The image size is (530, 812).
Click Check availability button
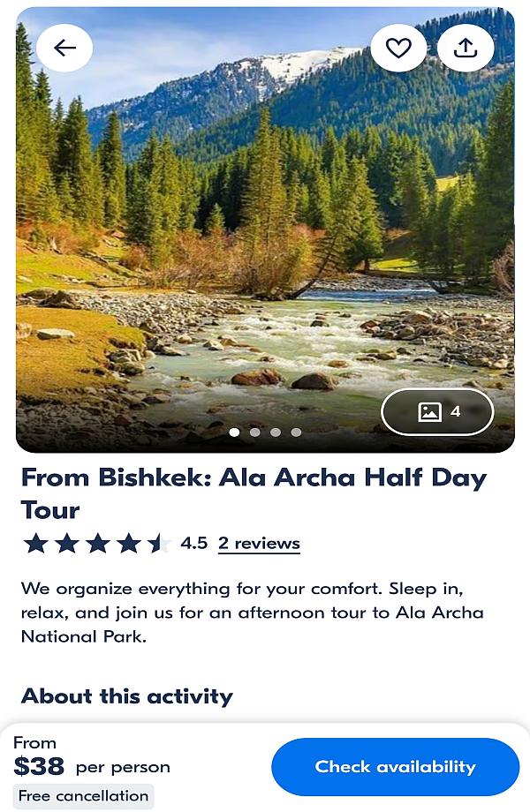396,767
